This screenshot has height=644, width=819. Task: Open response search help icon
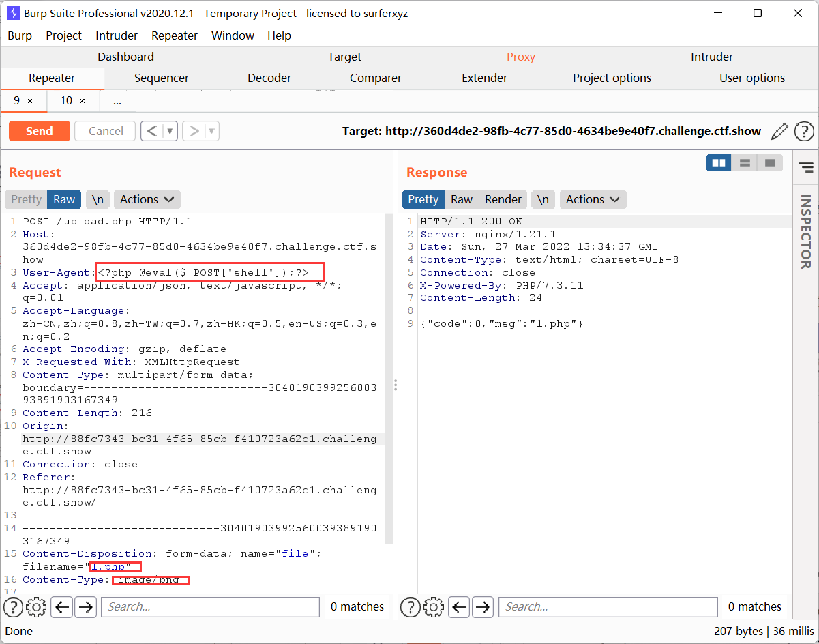410,606
